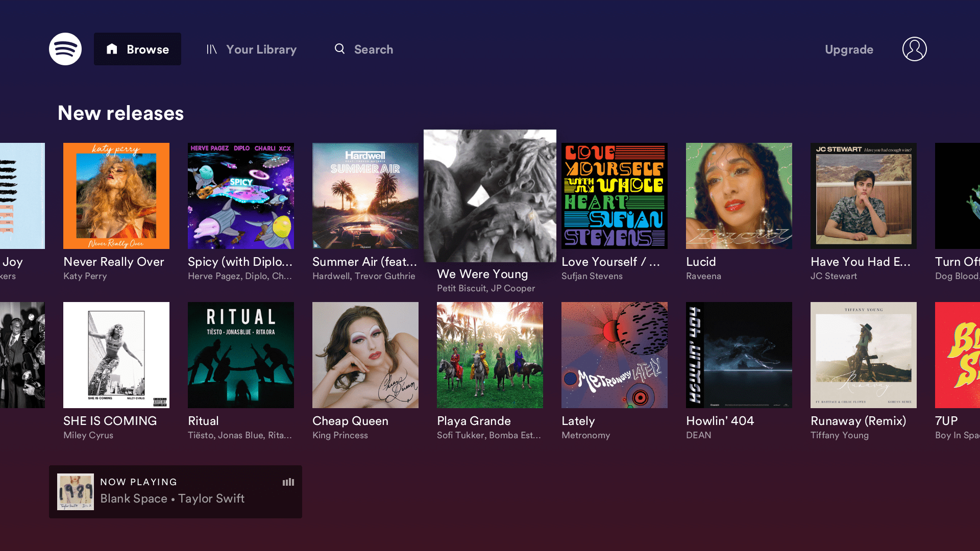Image resolution: width=980 pixels, height=551 pixels.
Task: Open the Cheap Queen album cover
Action: pyautogui.click(x=365, y=355)
